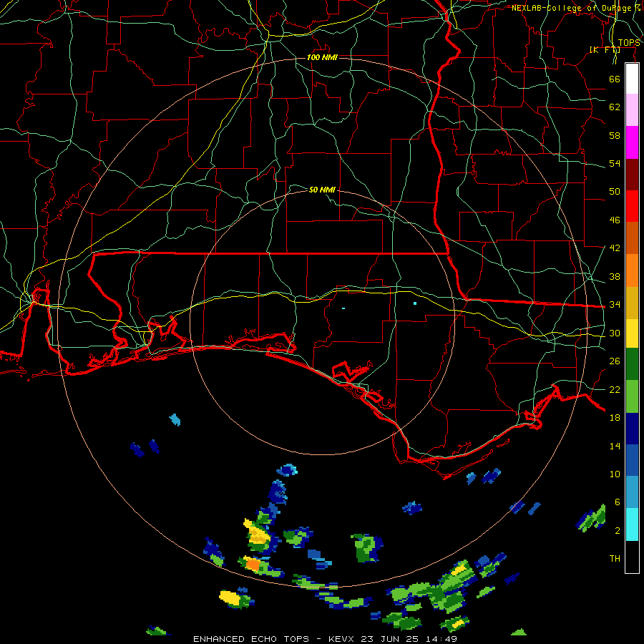The width and height of the screenshot is (644, 644).
Task: Click the '66' legend value
Action: (x=615, y=79)
